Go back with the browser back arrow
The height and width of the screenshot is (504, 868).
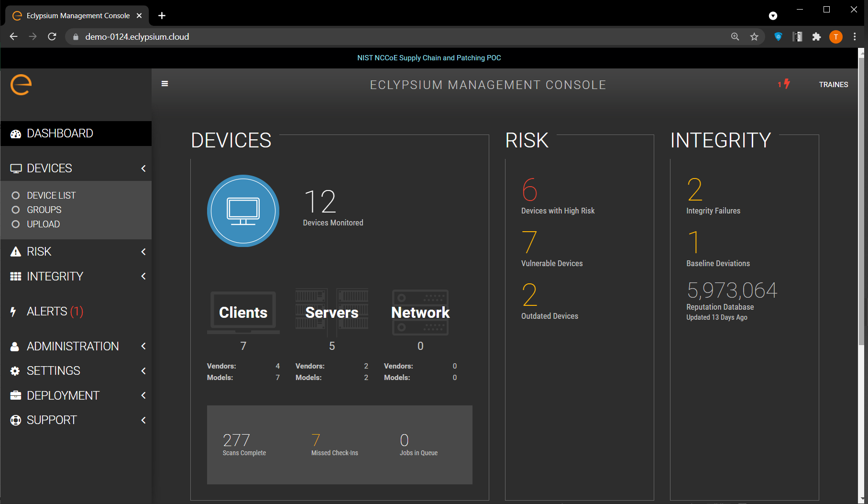14,37
